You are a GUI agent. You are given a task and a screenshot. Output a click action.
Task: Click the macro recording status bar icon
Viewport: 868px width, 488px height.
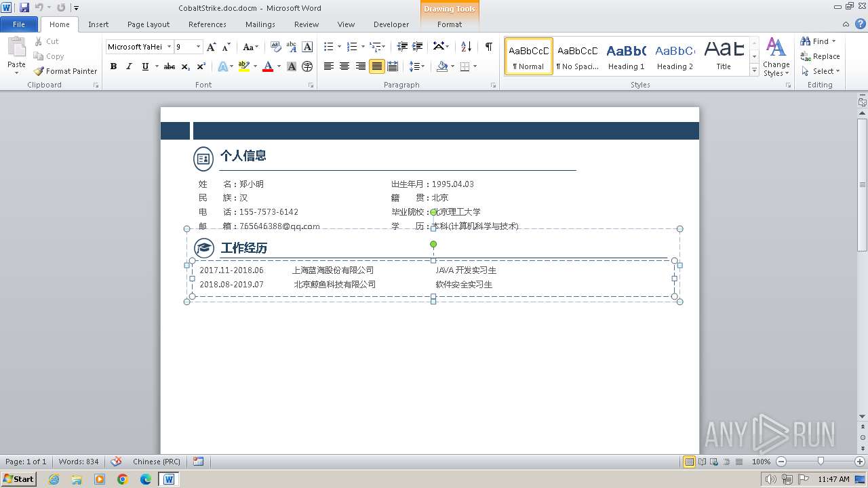(x=198, y=462)
